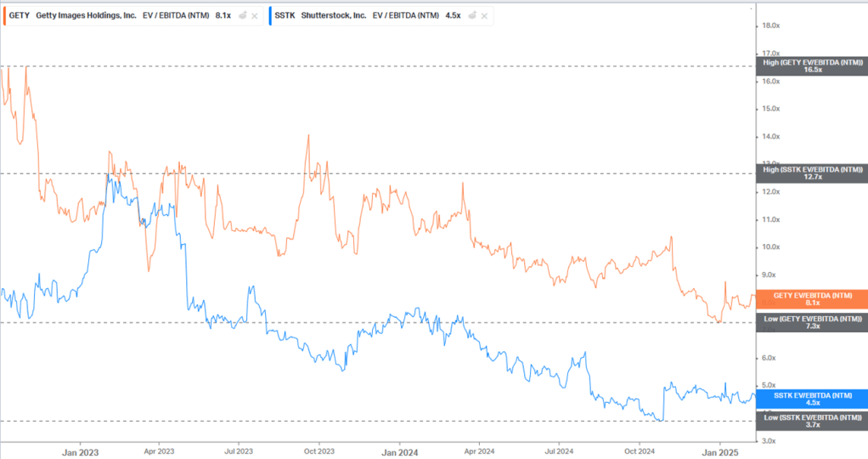Click the blue SSTK color bar in legend
The height and width of the screenshot is (459, 868).
tap(271, 15)
